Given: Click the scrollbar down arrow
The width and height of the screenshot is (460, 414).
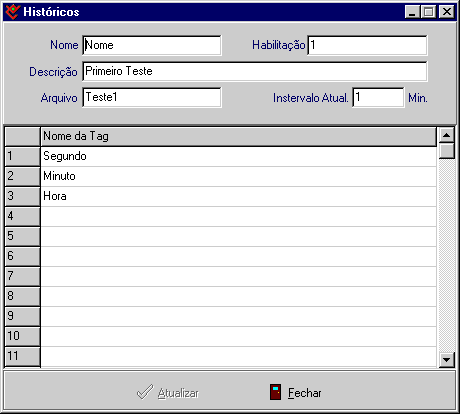Looking at the screenshot, I should pyautogui.click(x=446, y=360).
